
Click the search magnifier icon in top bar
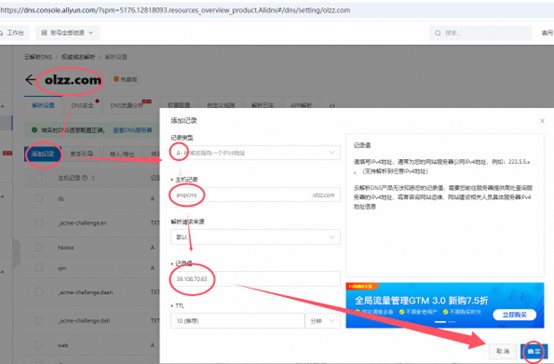438,33
